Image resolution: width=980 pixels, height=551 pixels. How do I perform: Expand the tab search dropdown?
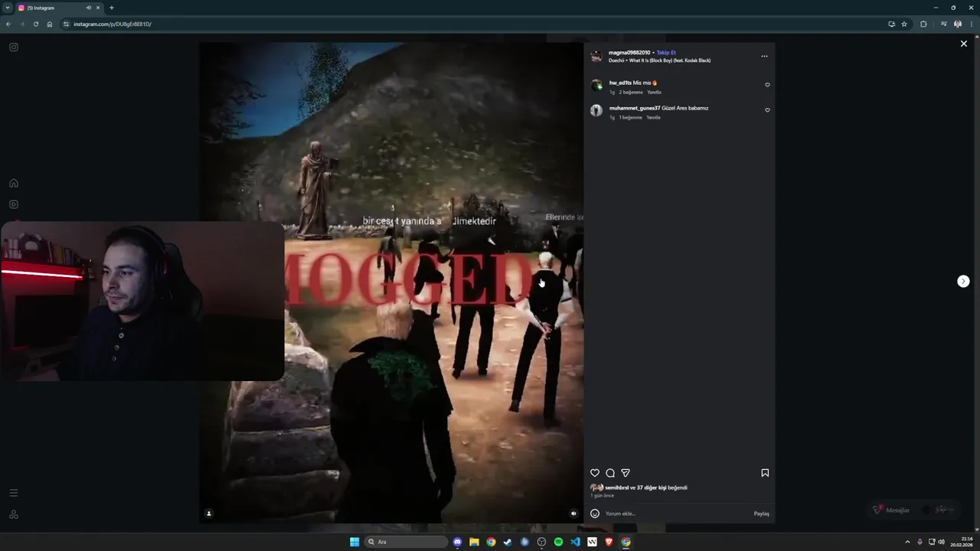tap(7, 8)
